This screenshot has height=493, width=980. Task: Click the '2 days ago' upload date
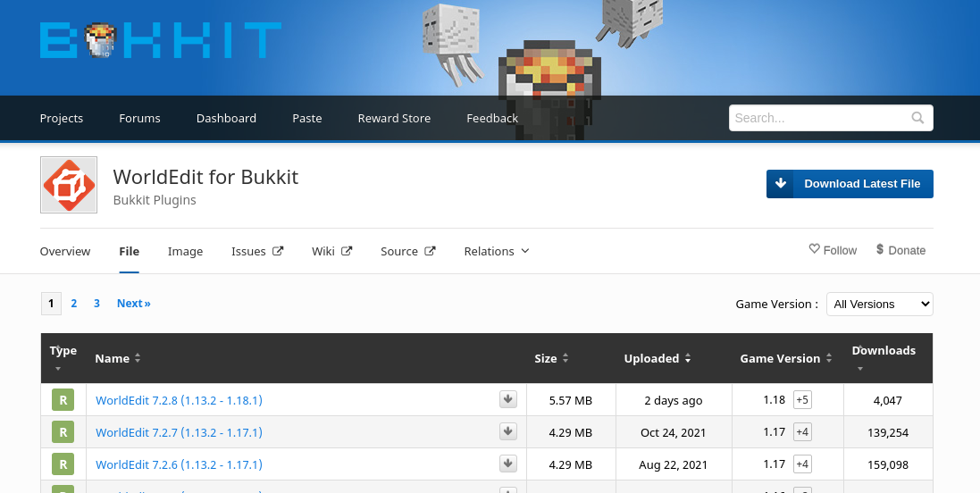(x=673, y=400)
